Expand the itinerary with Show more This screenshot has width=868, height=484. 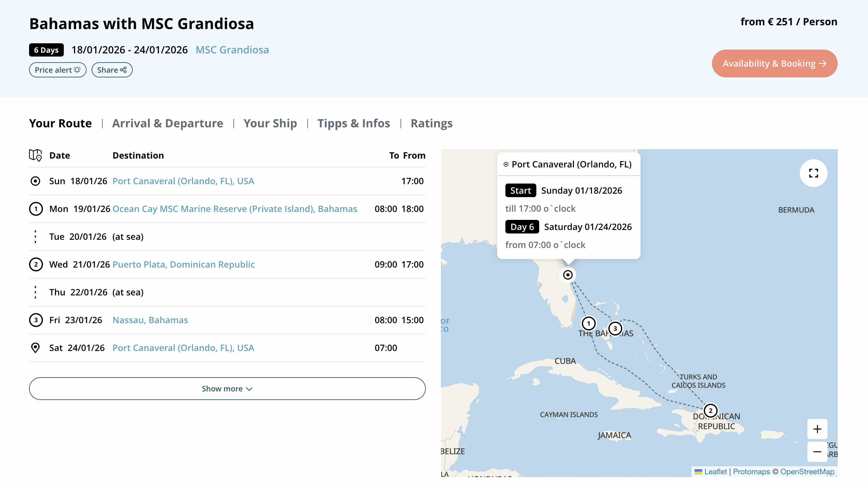coord(227,389)
